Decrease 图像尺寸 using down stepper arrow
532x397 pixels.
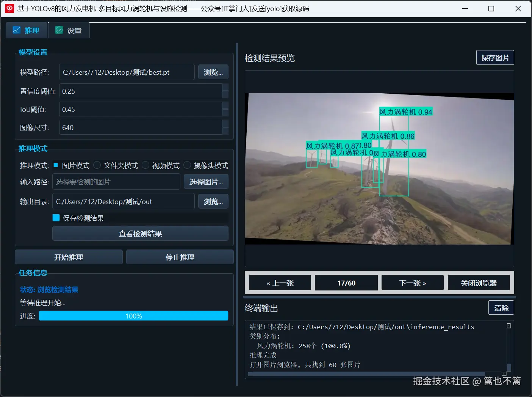pos(225,131)
